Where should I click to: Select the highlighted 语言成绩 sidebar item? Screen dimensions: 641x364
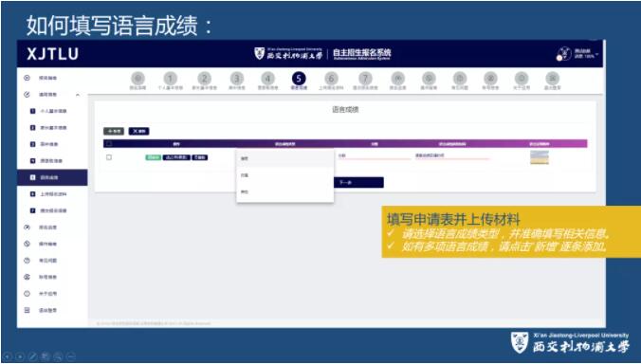point(52,177)
